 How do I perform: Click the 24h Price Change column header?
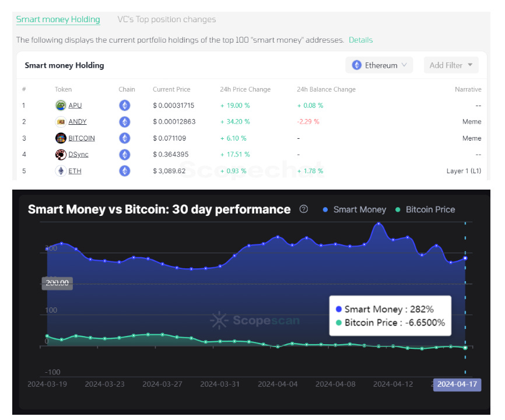[245, 89]
